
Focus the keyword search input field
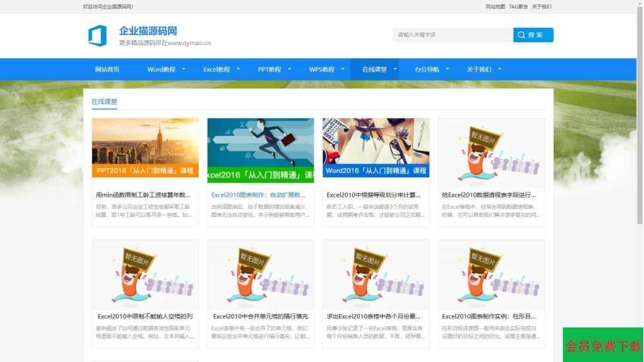pos(453,35)
